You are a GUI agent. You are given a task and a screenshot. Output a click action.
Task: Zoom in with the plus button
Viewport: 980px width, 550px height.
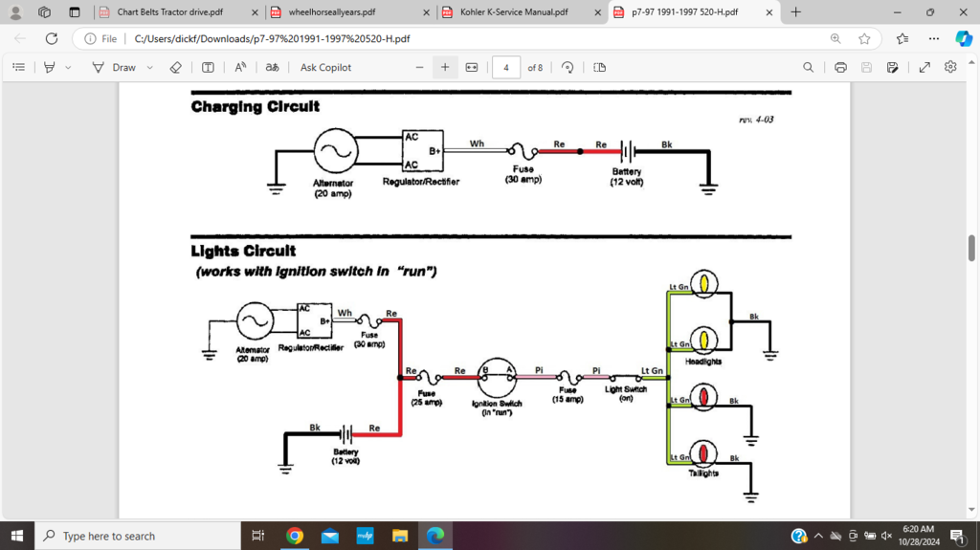(444, 67)
